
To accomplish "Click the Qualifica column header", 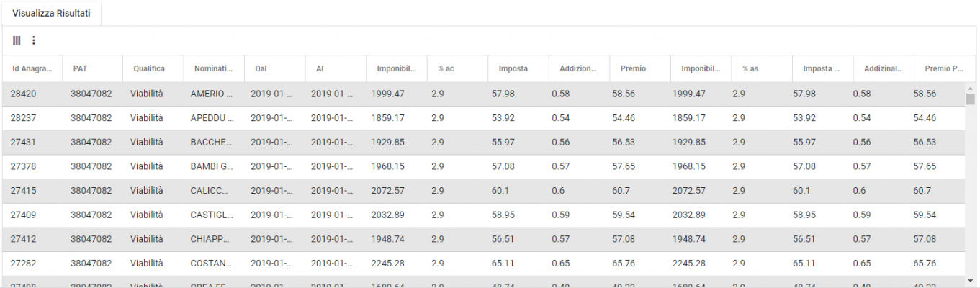I will coord(149,69).
